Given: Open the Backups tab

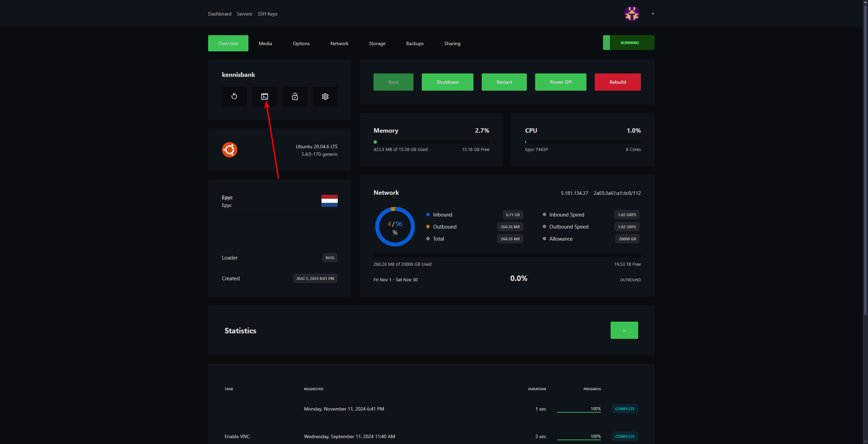Looking at the screenshot, I should 415,43.
